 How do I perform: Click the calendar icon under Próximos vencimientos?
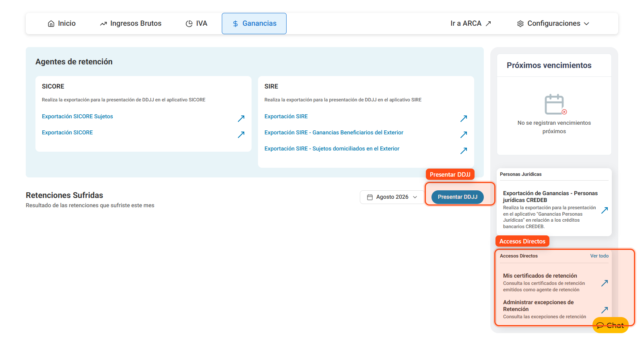555,105
